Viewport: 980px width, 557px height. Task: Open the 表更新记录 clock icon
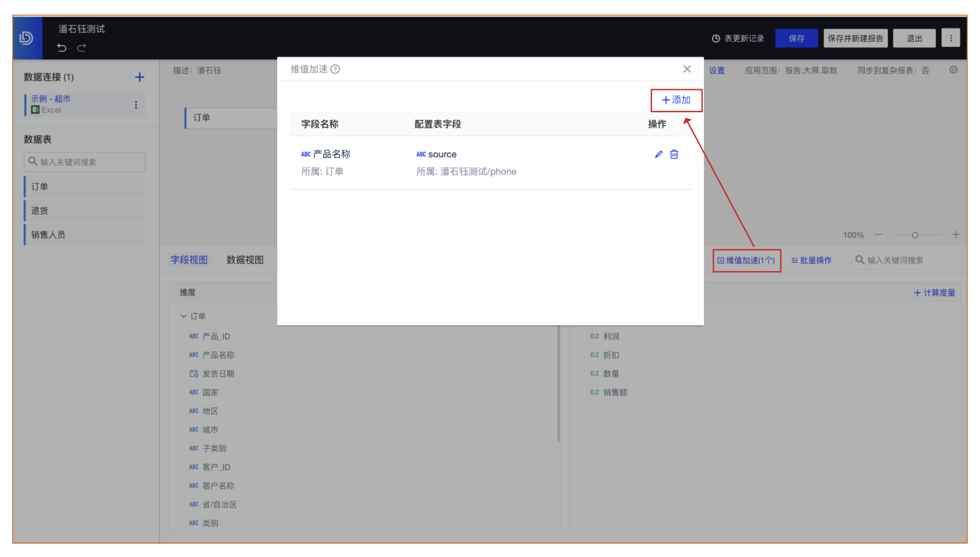pos(716,38)
